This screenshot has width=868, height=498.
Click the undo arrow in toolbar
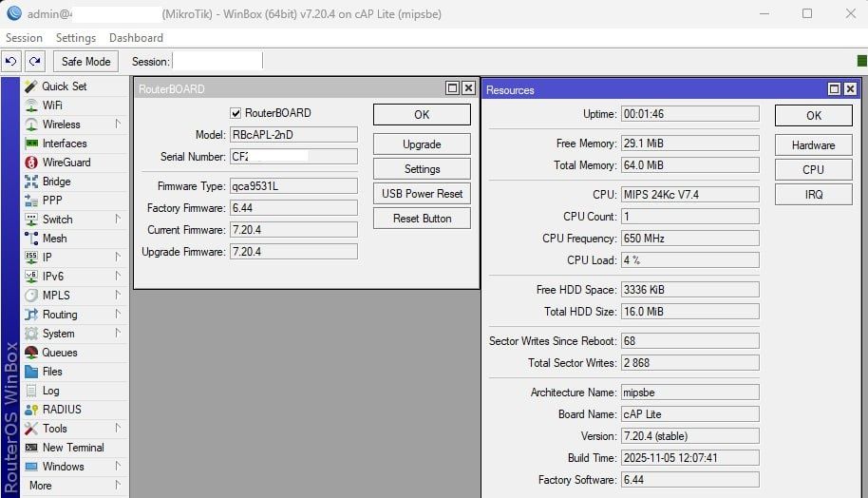pyautogui.click(x=11, y=61)
